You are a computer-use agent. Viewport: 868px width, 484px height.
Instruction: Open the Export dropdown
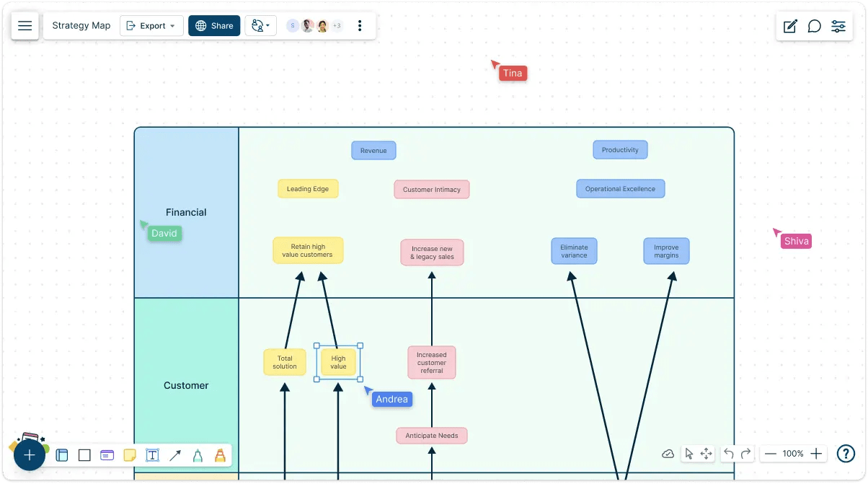(151, 26)
